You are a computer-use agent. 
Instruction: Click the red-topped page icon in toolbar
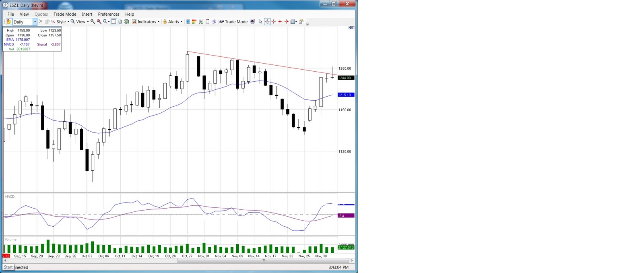(207, 22)
